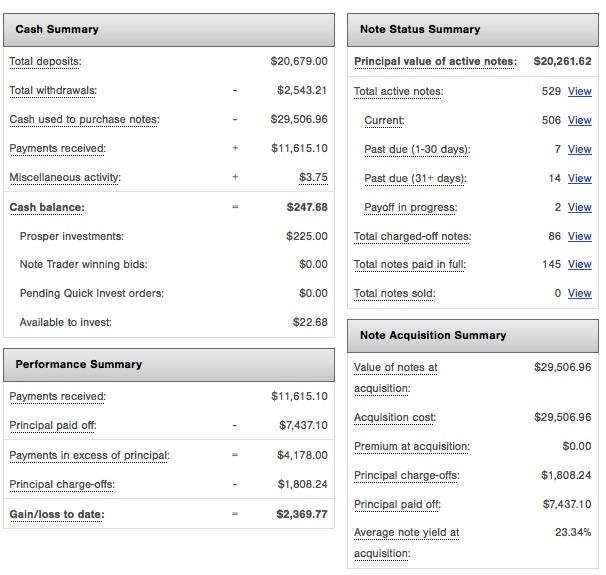Click the Cash balance label

pos(47,207)
